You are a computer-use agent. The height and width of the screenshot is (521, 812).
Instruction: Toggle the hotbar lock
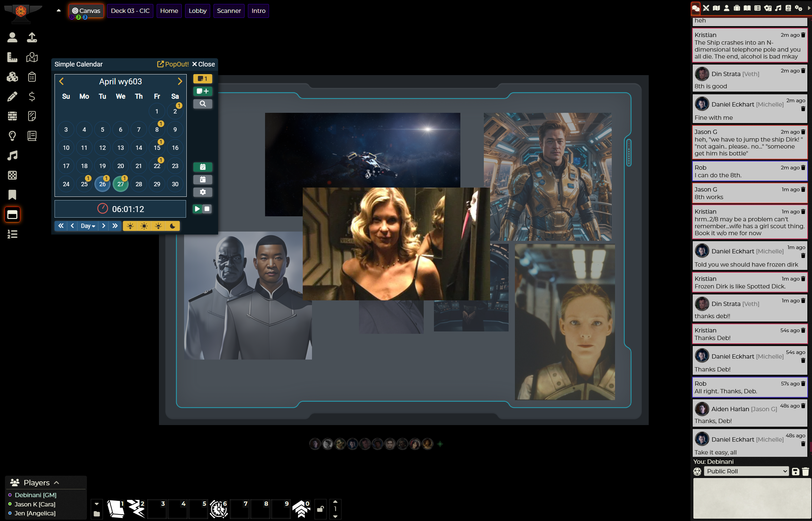320,509
